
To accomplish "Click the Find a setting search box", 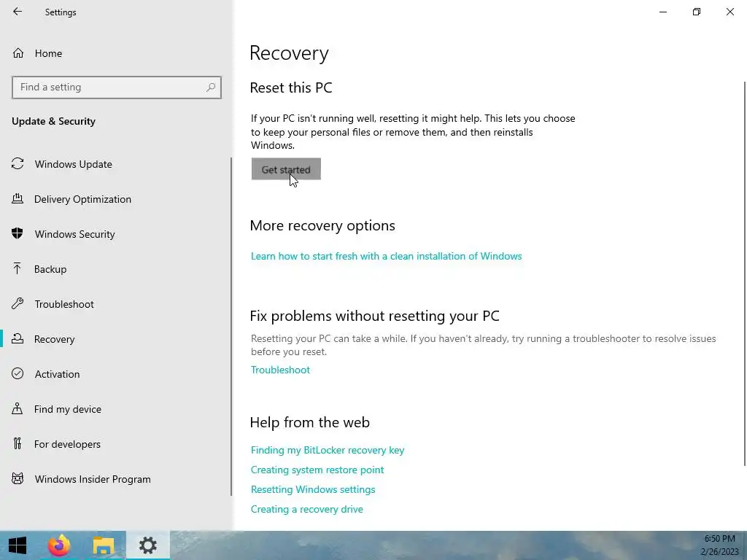I will tap(116, 87).
